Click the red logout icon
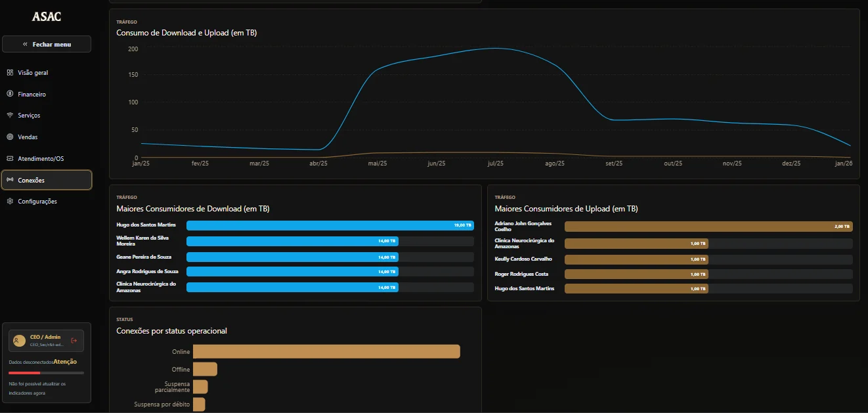868x413 pixels. pyautogui.click(x=74, y=341)
